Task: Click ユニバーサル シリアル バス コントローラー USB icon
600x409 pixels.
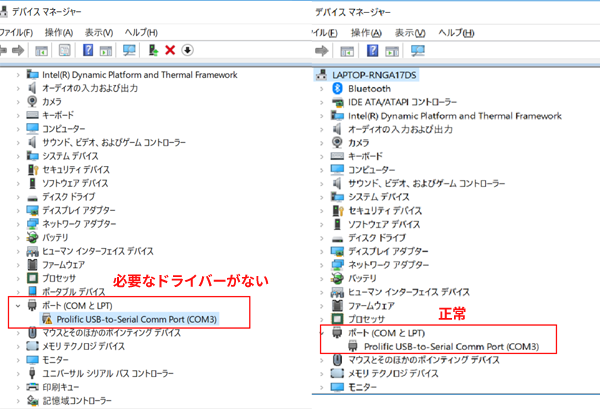Action: [32, 373]
